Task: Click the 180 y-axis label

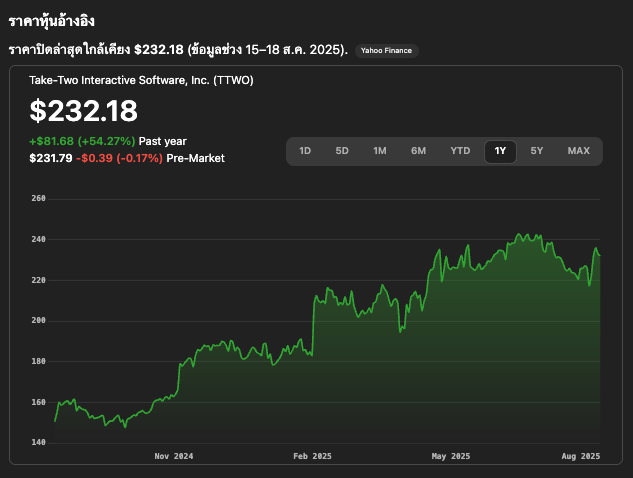Action: pyautogui.click(x=38, y=361)
